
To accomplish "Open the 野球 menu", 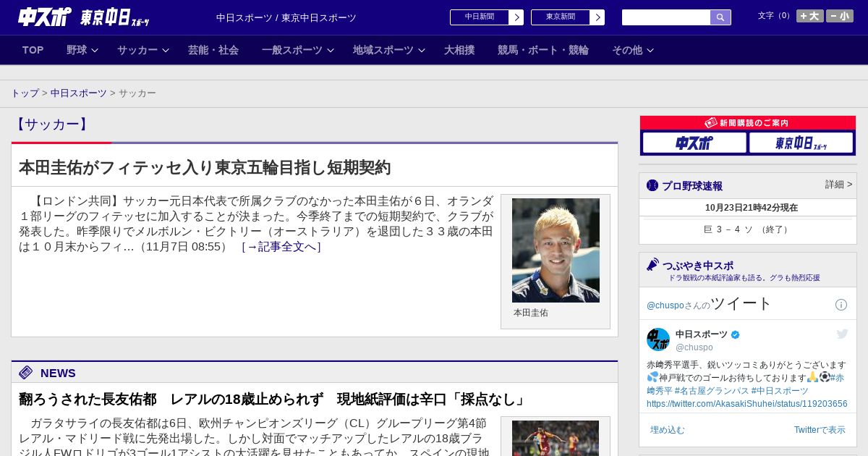I will (x=77, y=50).
